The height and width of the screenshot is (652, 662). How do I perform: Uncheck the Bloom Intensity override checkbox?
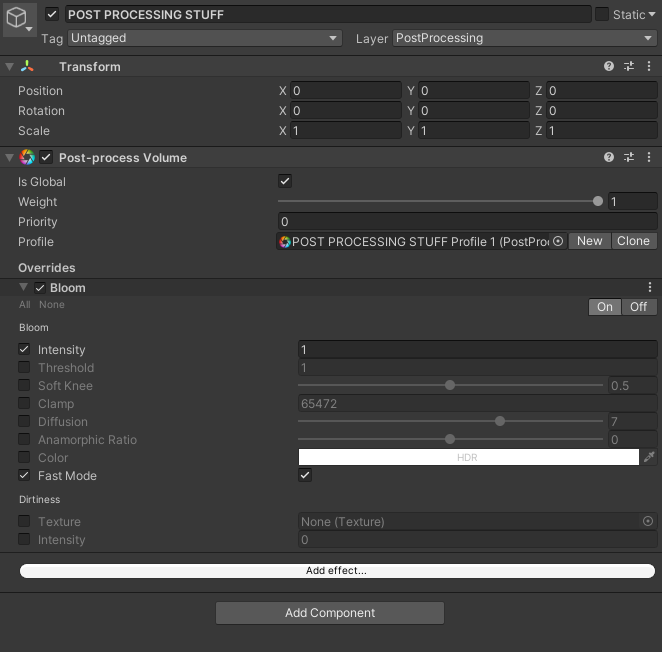tap(24, 349)
